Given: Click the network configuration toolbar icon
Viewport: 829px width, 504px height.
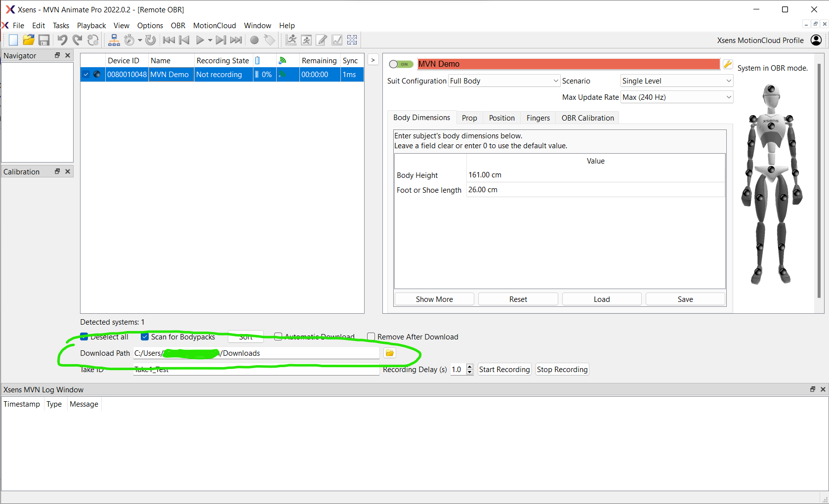Looking at the screenshot, I should (x=114, y=40).
